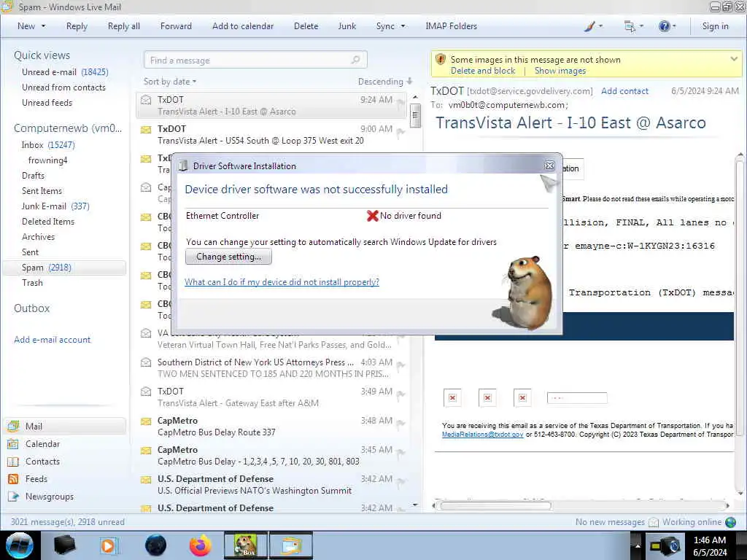Viewport: 747px width, 560px height.
Task: Open the Newsgroups icon
Action: point(13,497)
